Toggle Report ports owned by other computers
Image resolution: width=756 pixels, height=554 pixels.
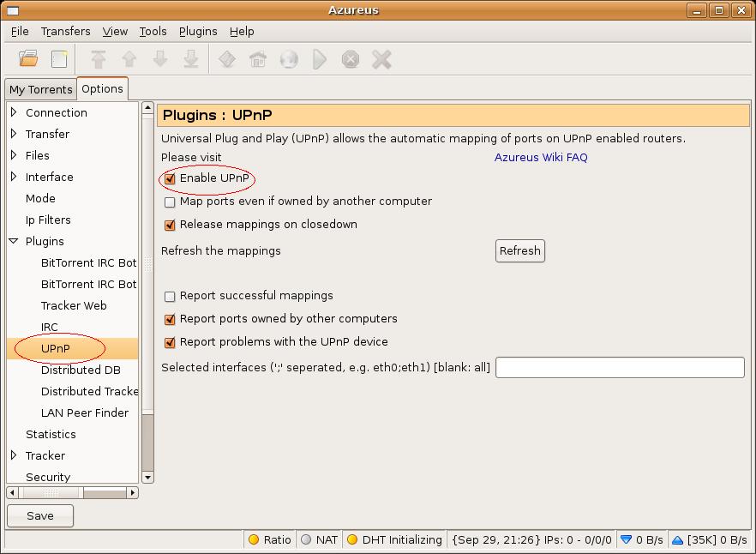pyautogui.click(x=170, y=319)
